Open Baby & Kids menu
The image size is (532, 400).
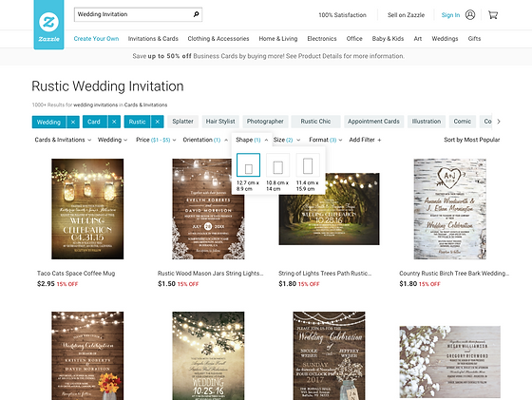tap(388, 39)
